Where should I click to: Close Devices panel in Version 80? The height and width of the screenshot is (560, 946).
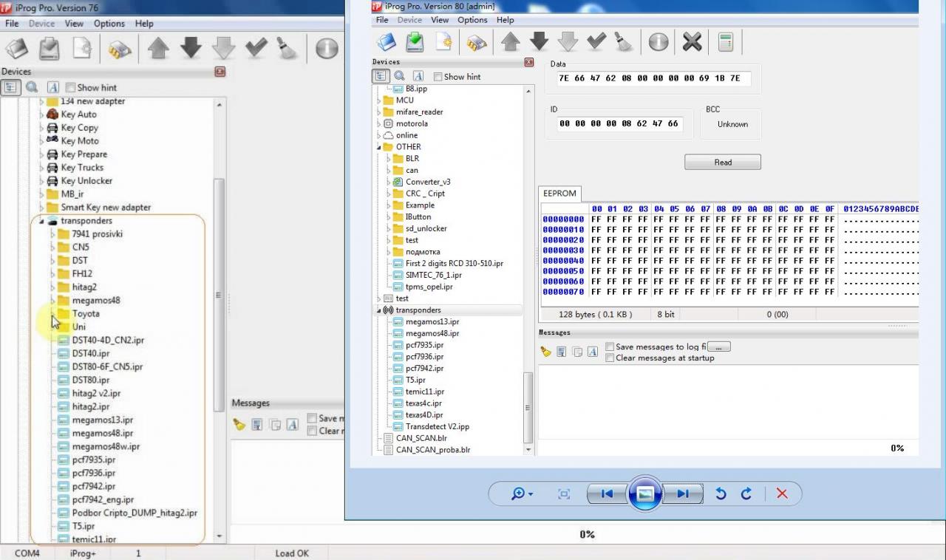[528, 63]
